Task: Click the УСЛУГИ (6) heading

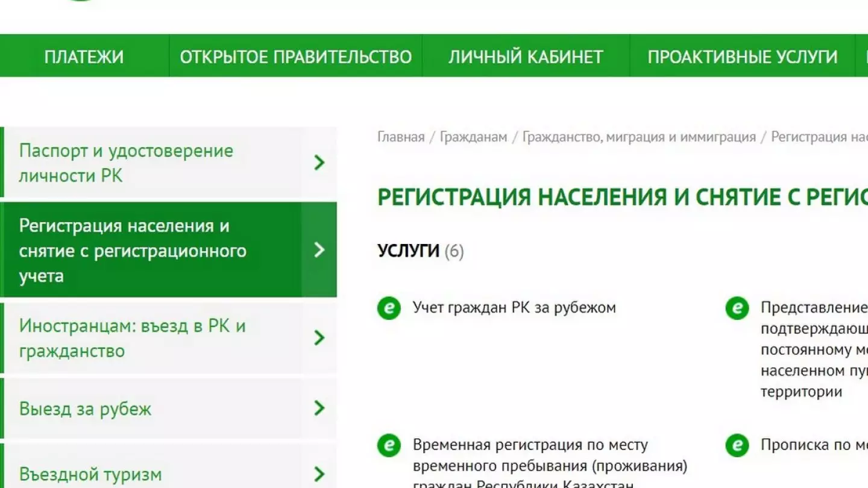Action: 421,251
